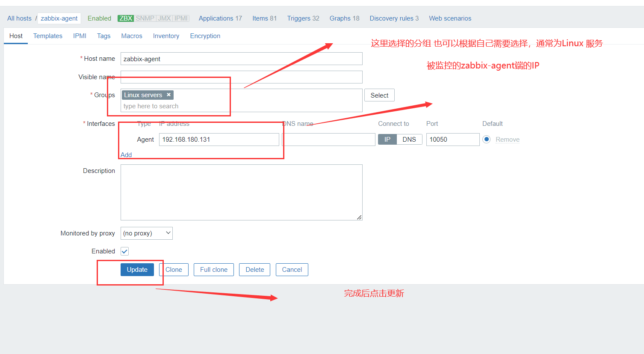Click the Remove interface link

pos(508,140)
